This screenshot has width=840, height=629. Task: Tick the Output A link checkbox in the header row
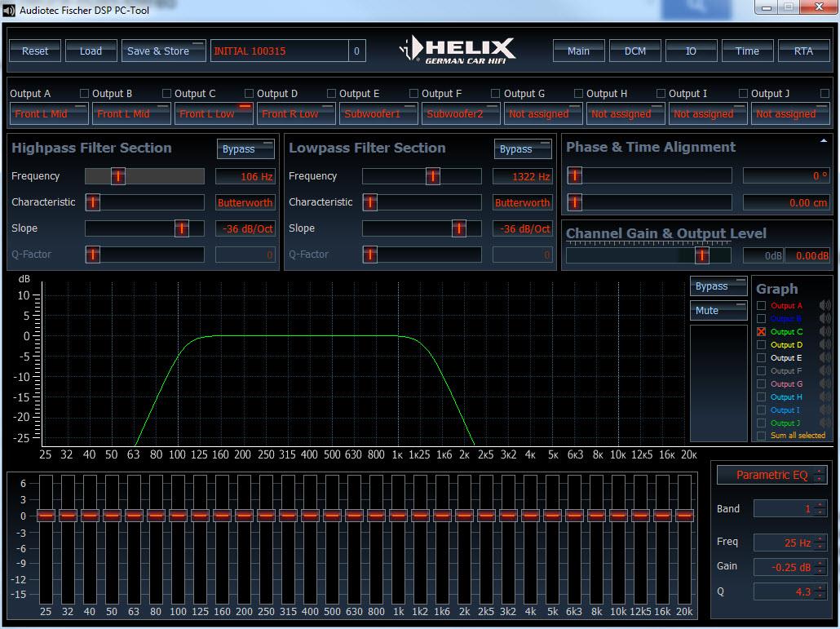(84, 94)
